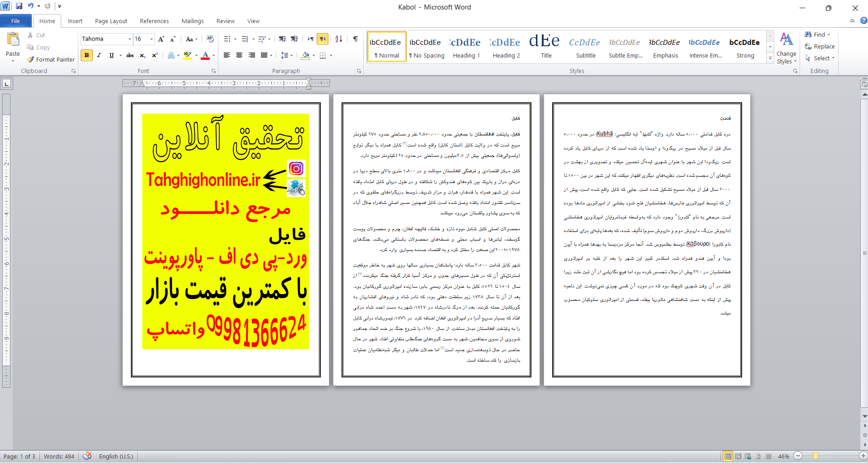868x463 pixels.
Task: Click the Select button in Editing group
Action: [820, 58]
